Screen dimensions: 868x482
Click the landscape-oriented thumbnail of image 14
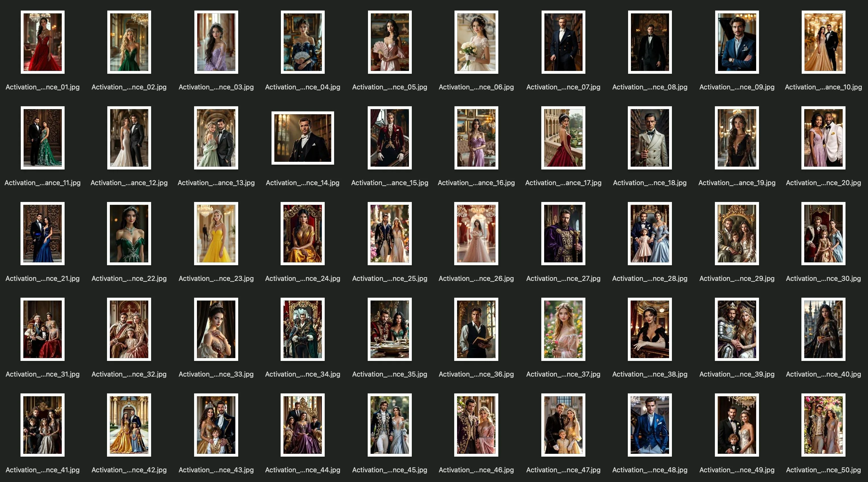303,138
